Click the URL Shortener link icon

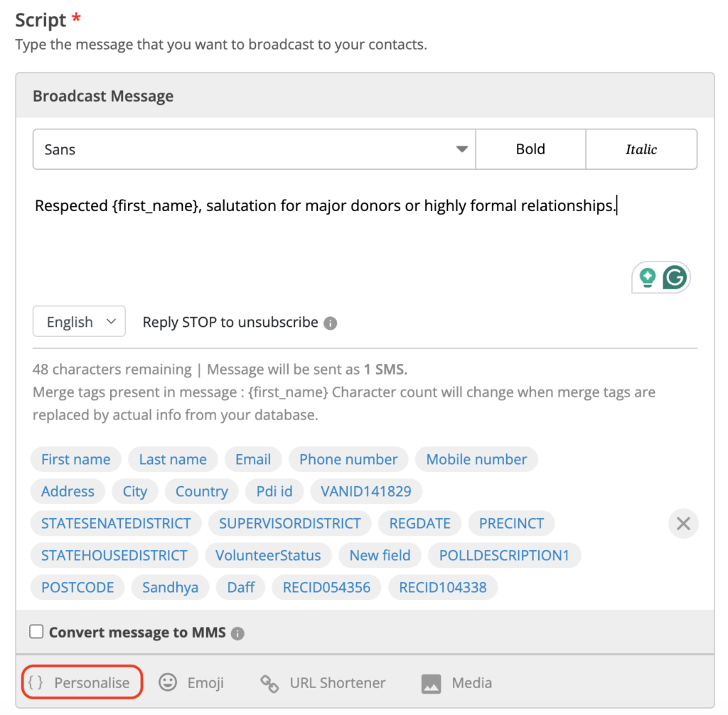[269, 684]
